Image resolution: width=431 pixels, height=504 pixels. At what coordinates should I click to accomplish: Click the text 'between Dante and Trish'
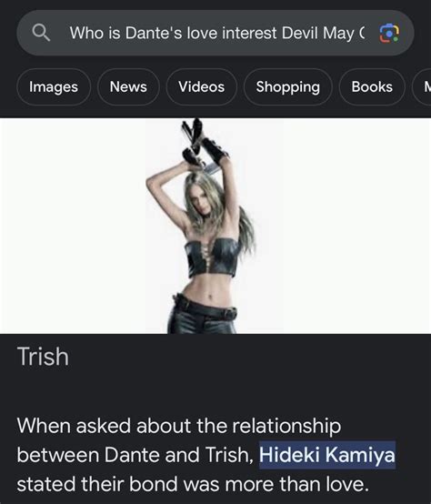[134, 455]
